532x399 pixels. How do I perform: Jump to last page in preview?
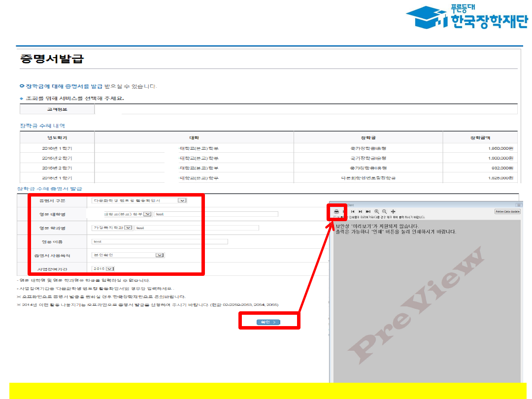tap(368, 211)
